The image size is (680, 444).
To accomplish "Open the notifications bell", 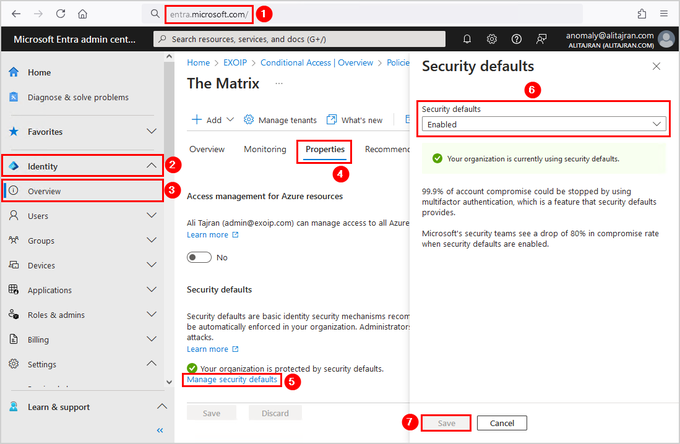I will [x=467, y=39].
